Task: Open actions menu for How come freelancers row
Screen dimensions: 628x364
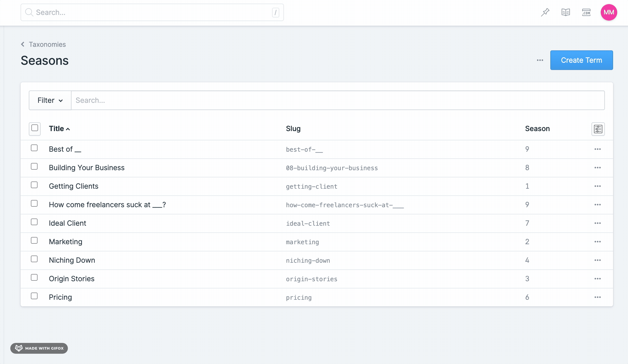Action: tap(597, 205)
